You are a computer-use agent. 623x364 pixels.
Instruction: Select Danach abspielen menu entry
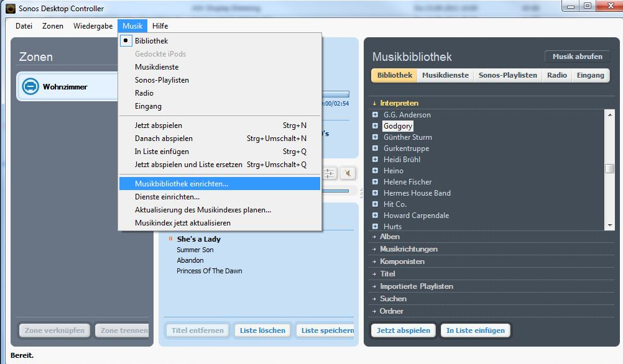coord(219,138)
